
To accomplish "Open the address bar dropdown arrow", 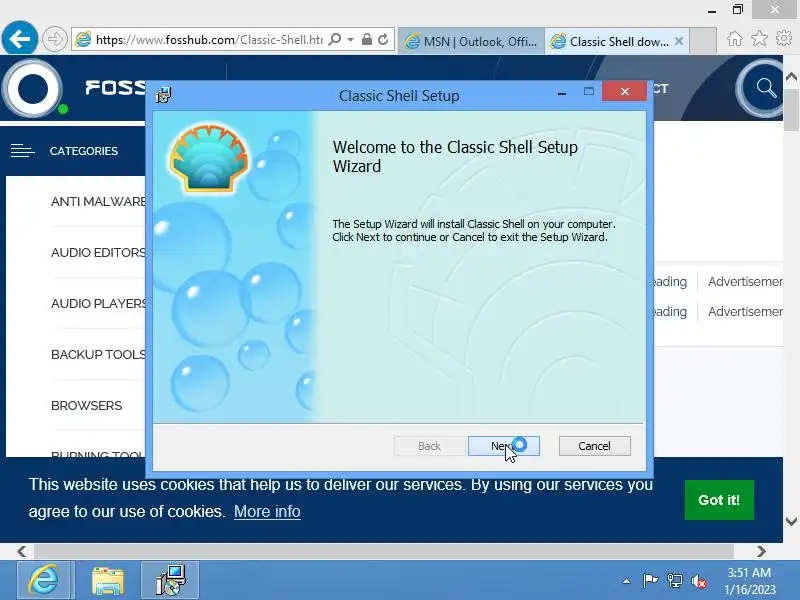I will pyautogui.click(x=351, y=39).
